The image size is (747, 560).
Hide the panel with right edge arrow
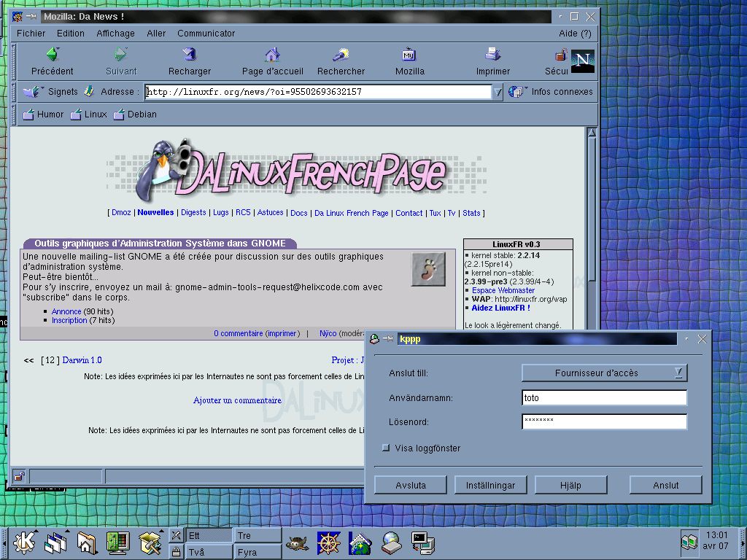(x=742, y=542)
